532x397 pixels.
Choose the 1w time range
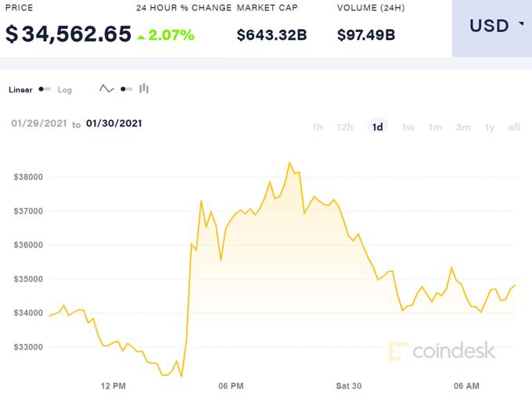tap(408, 127)
